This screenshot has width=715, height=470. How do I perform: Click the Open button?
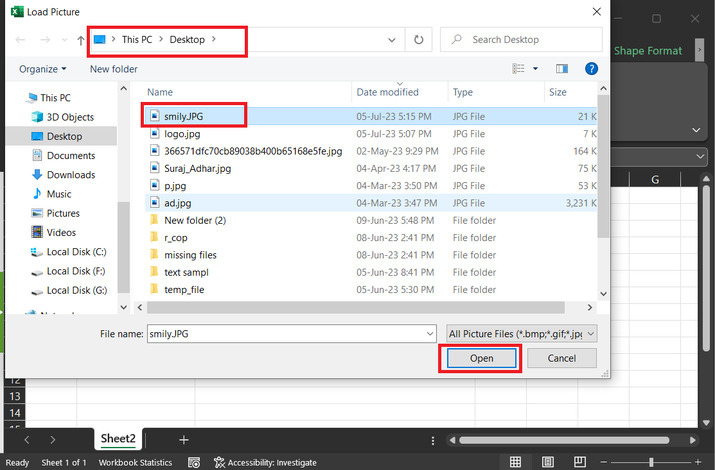click(x=482, y=358)
